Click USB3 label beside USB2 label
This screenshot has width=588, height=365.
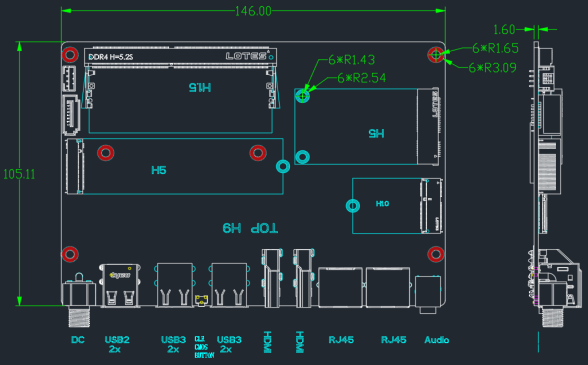[x=173, y=344]
